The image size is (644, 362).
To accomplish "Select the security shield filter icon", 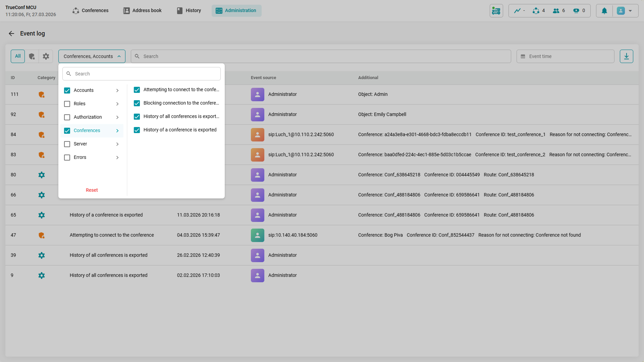I will [32, 56].
